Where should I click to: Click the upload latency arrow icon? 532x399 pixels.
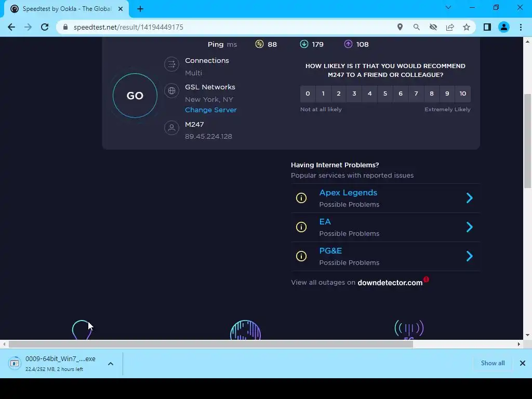click(x=349, y=44)
